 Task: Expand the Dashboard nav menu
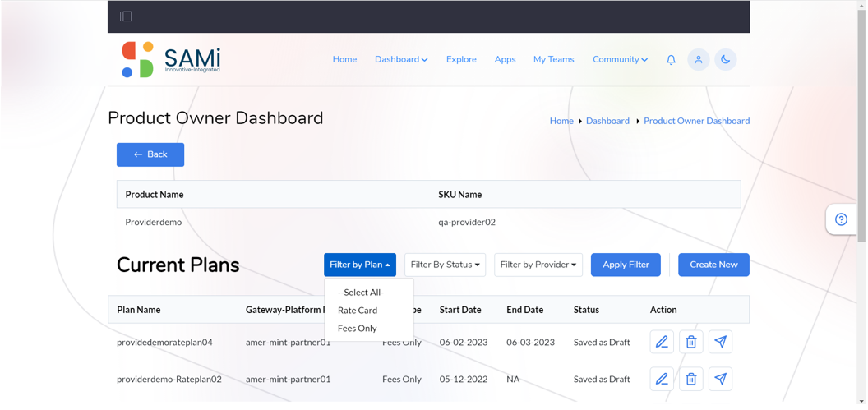coord(401,59)
